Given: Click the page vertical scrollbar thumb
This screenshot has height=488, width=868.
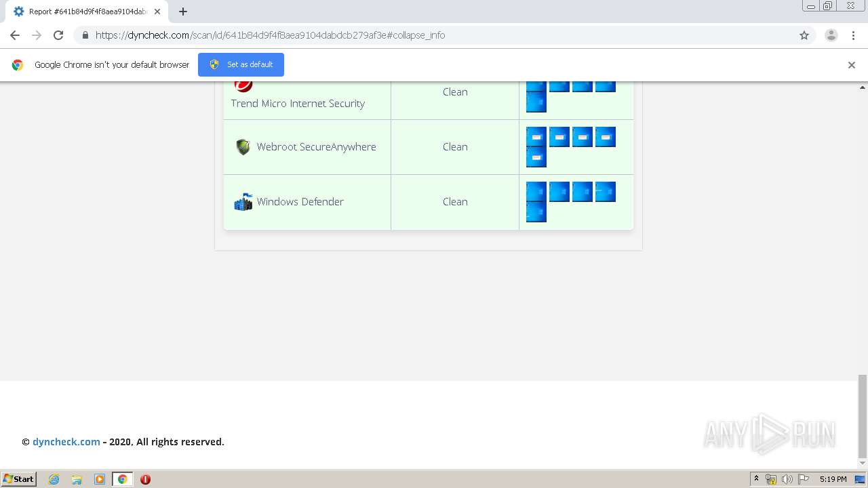Looking at the screenshot, I should coord(863,415).
